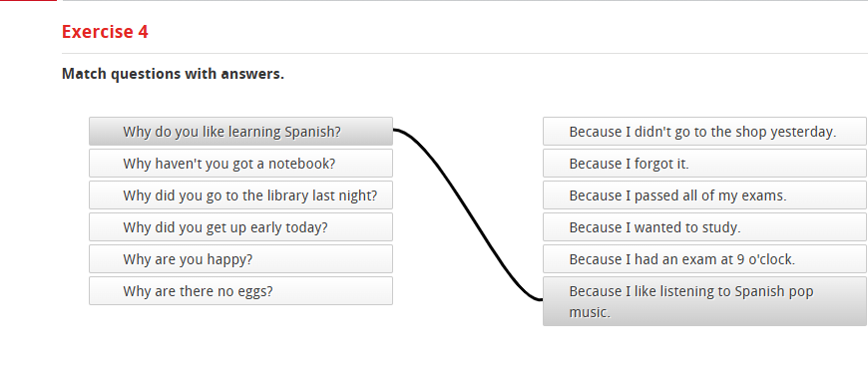Click the 'Match questions with answers.' instruction text
The width and height of the screenshot is (868, 385).
[x=173, y=74]
